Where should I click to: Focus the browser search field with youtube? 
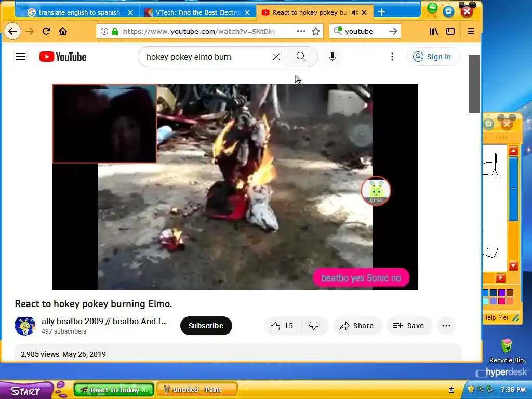[365, 32]
